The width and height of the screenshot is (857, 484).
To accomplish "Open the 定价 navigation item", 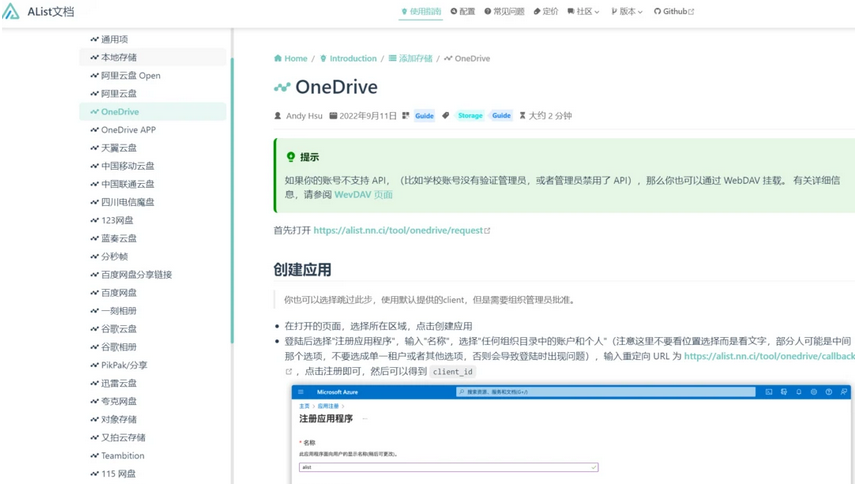I will coord(546,11).
